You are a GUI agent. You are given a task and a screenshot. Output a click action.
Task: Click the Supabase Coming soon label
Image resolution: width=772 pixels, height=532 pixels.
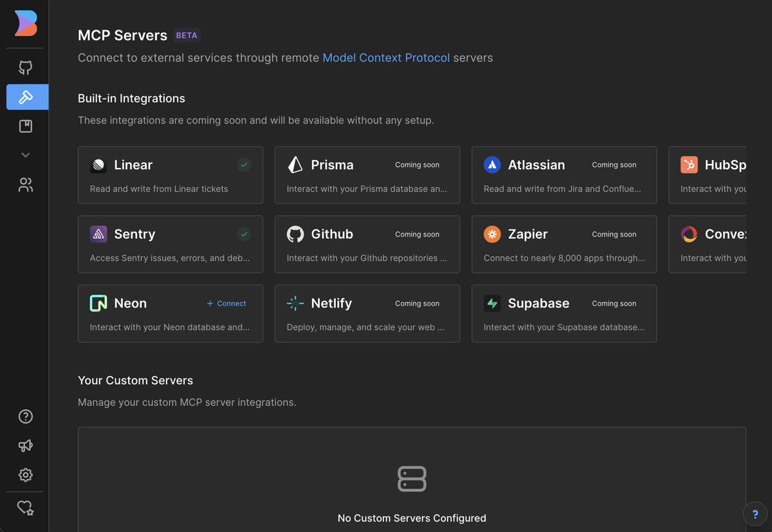614,304
